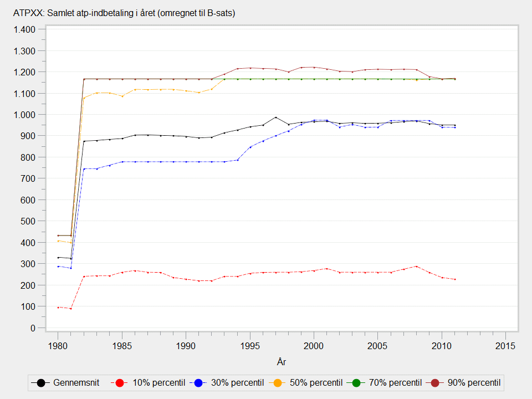Click the 2015 tick label on x-axis
The height and width of the screenshot is (399, 532).
[505, 346]
